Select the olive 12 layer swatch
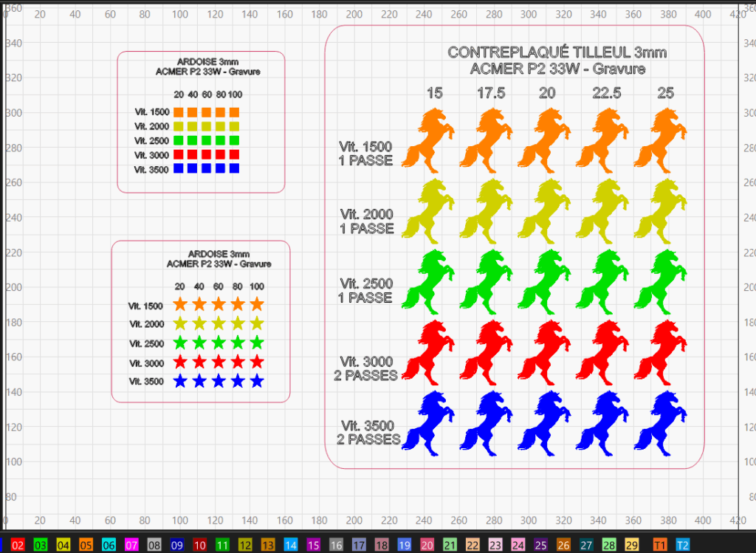Image resolution: width=756 pixels, height=553 pixels. (245, 546)
